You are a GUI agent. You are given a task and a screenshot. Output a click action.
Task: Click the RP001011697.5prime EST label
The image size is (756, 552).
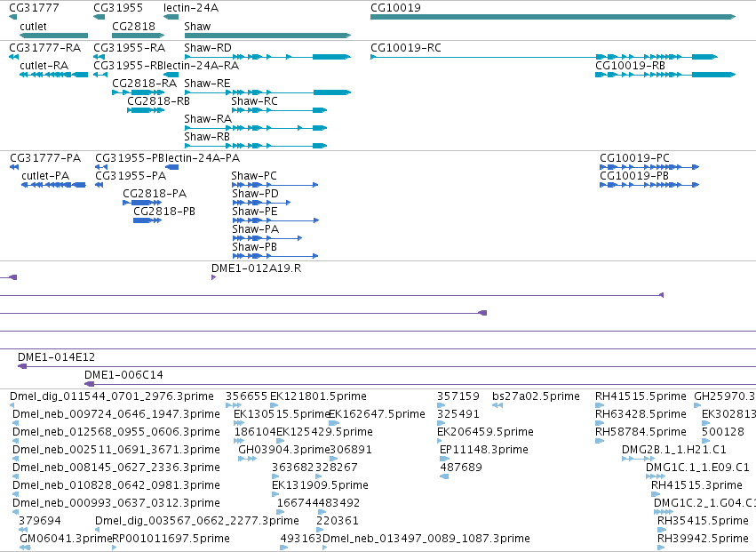tap(171, 539)
